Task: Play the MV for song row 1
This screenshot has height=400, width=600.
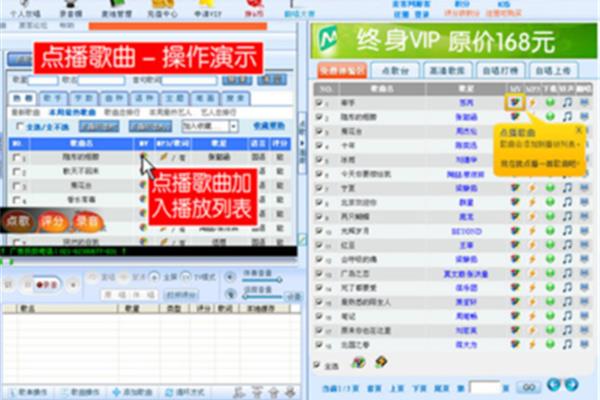Action: pyautogui.click(x=515, y=102)
